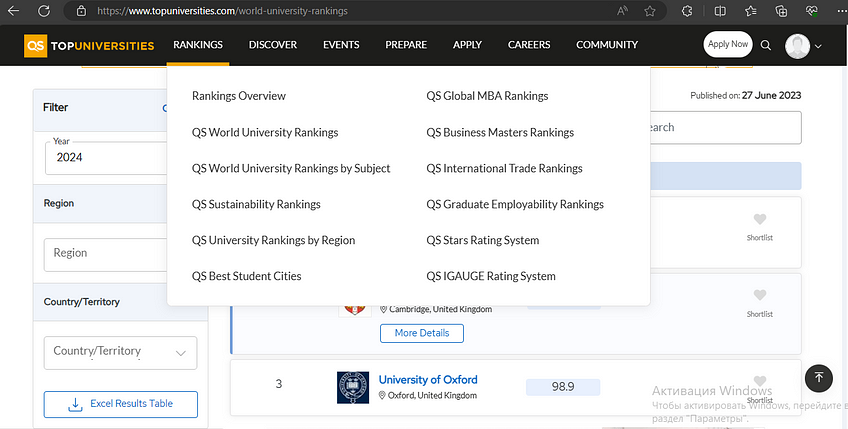Screen dimensions: 848x429
Task: Click the University of Oxford logo
Action: [353, 387]
